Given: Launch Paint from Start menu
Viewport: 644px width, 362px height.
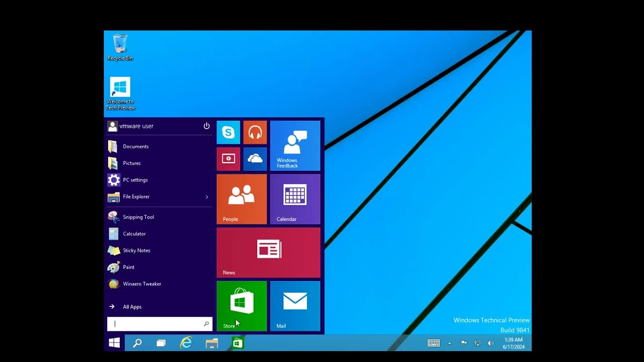Looking at the screenshot, I should [x=159, y=267].
